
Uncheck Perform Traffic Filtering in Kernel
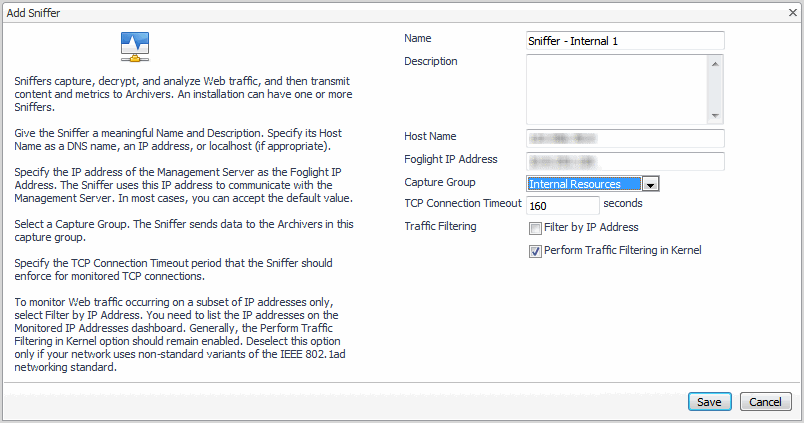click(x=535, y=251)
